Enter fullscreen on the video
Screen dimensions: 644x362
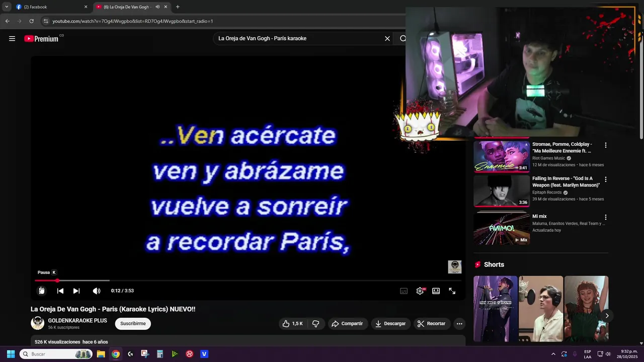(452, 291)
